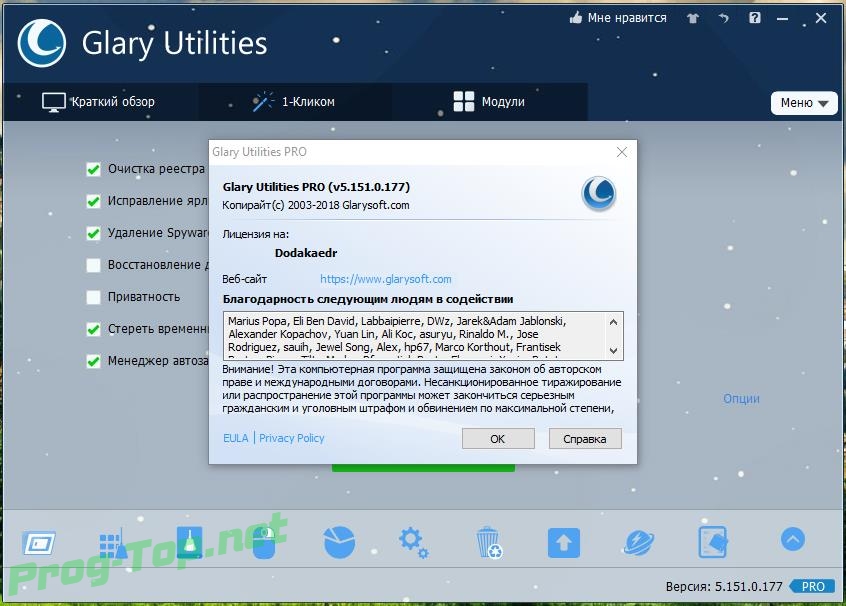Click the Glary Utilities crescent logo

(x=42, y=43)
